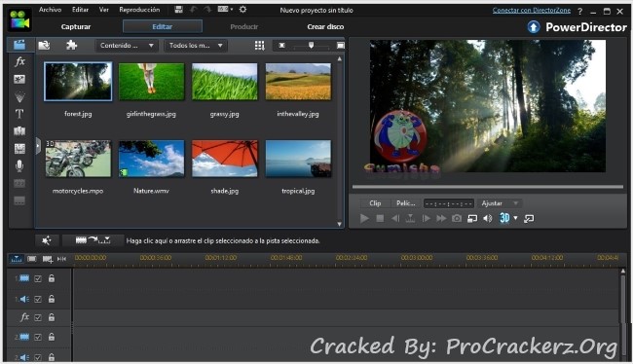Click the preview quality display icon
Screen dimensions: 633x364
[x=472, y=219]
